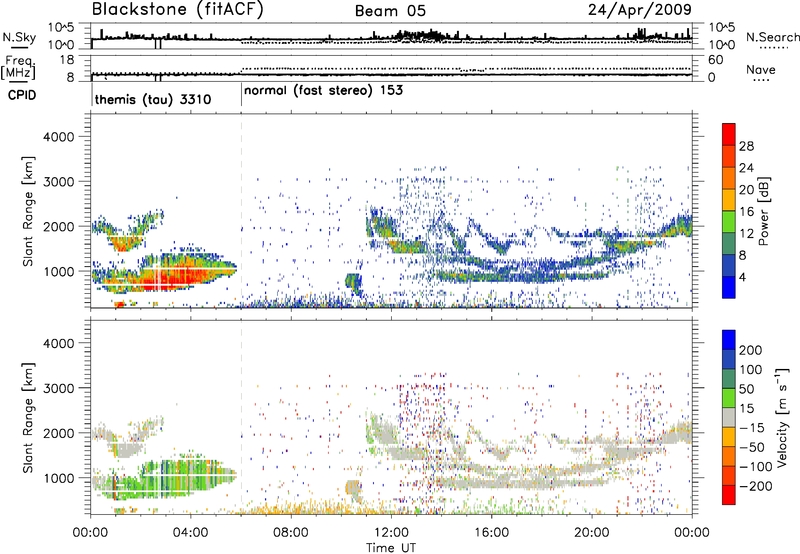Click the 'N.Sky' legend label

tap(19, 37)
